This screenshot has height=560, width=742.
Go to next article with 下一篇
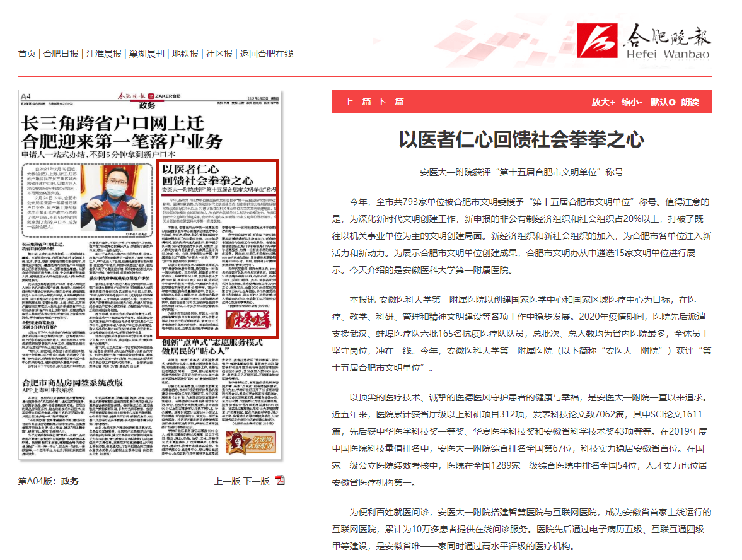[x=390, y=102]
